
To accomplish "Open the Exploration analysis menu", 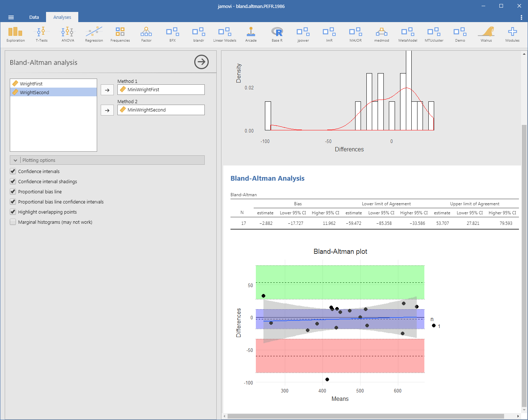I will (x=16, y=34).
